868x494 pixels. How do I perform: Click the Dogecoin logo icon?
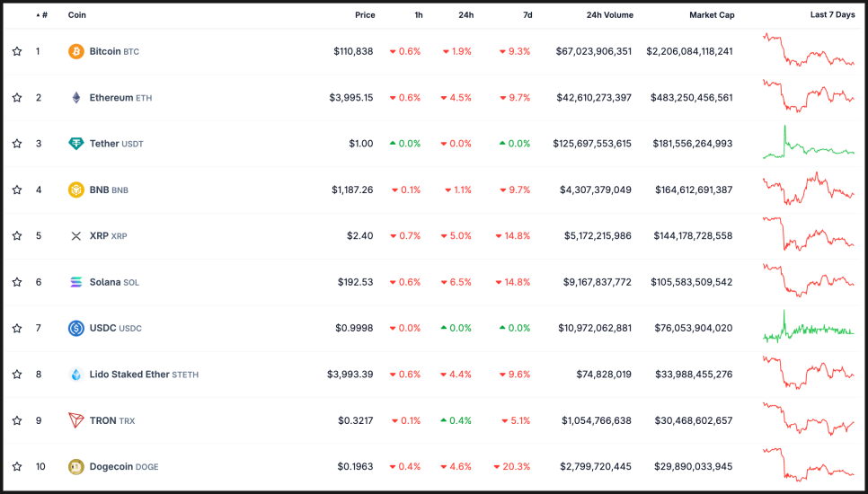click(76, 467)
